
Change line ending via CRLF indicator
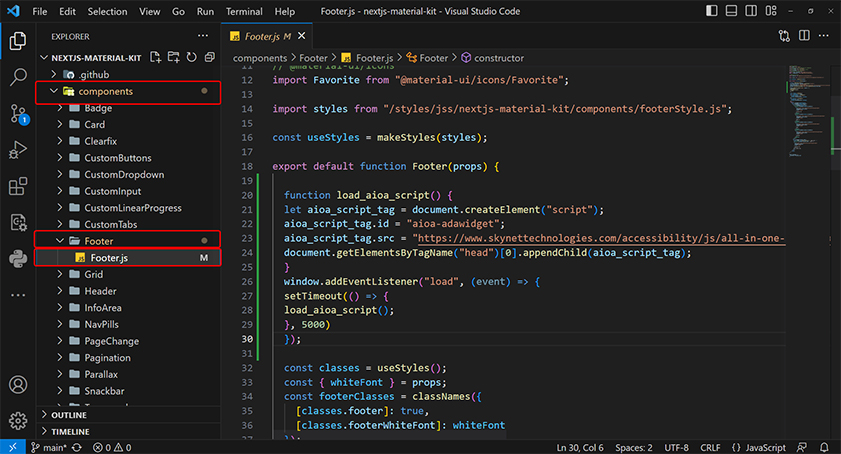[x=710, y=447]
